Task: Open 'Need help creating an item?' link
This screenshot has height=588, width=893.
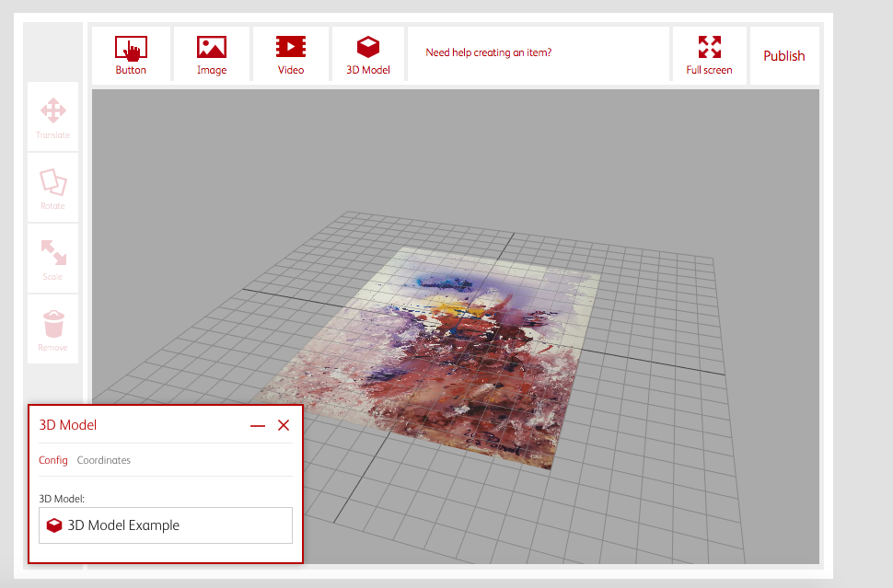Action: click(489, 52)
